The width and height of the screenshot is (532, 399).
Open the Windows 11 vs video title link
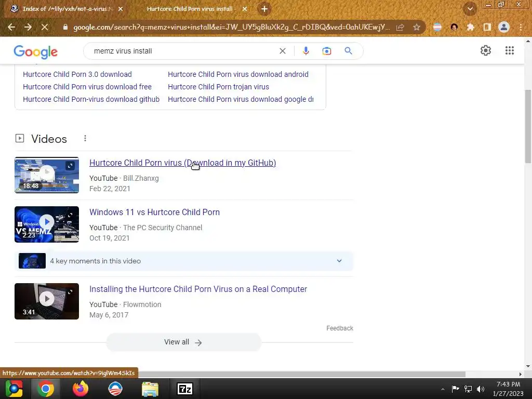pos(154,212)
